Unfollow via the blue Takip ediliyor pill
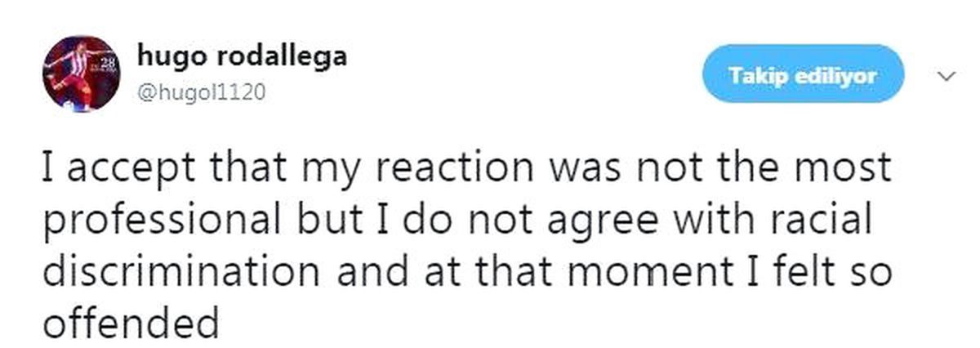The width and height of the screenshot is (980, 348). [803, 75]
